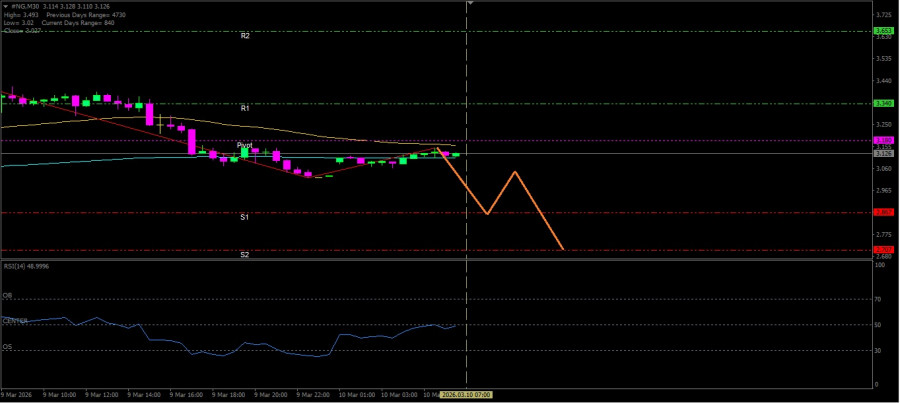Viewport: 900px width, 403px height.
Task: Click the orange forecast line's middle peak
Action: (515, 172)
